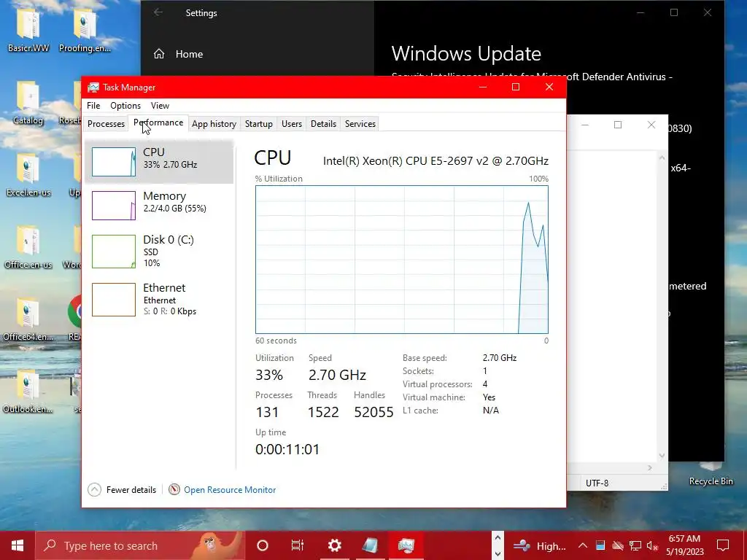Open Cortana circle on taskbar

[263, 545]
